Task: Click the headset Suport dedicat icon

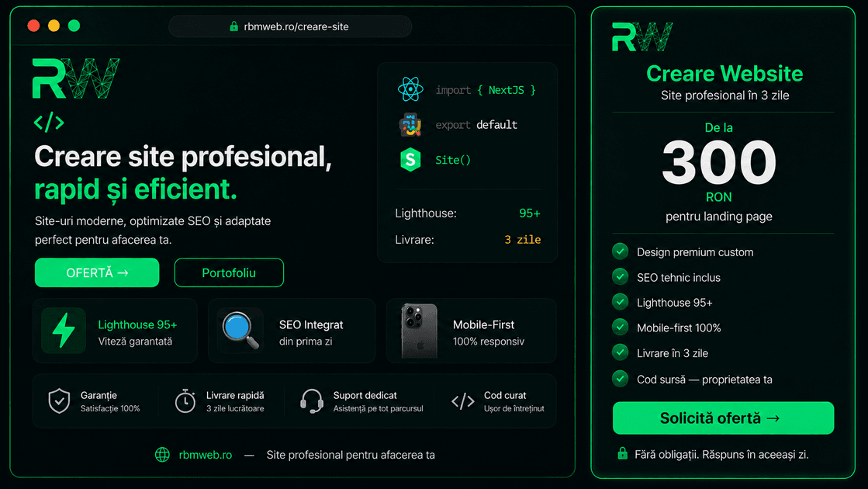Action: pyautogui.click(x=312, y=401)
